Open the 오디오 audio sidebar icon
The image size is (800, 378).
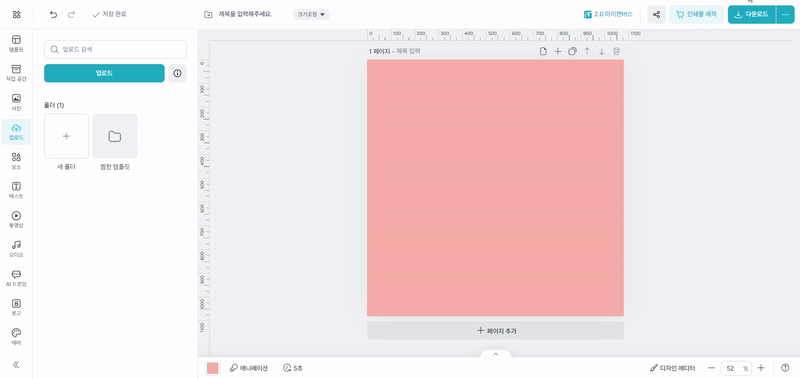pos(16,249)
